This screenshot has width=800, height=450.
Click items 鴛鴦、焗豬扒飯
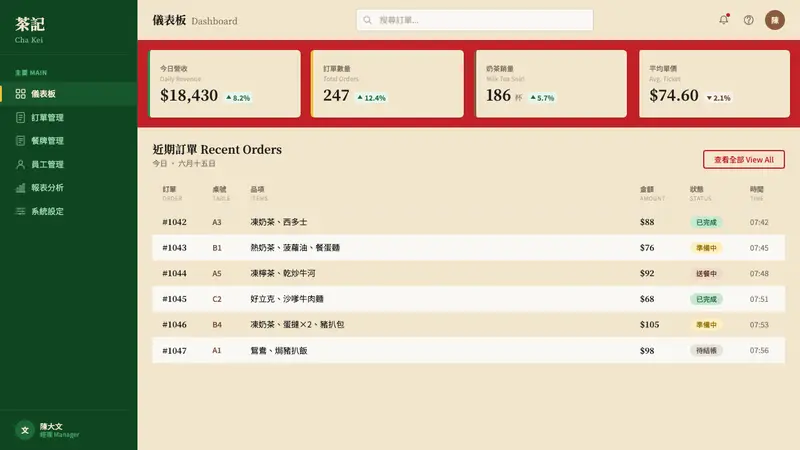279,351
